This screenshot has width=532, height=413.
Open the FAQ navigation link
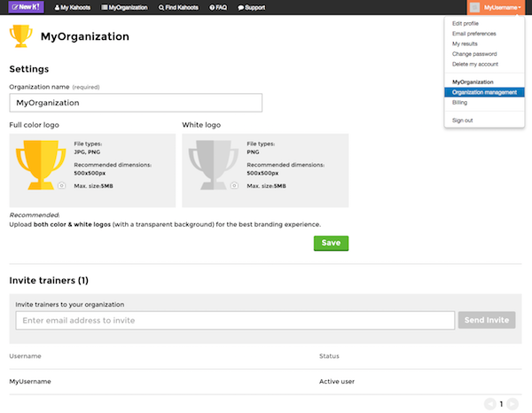(x=218, y=7)
